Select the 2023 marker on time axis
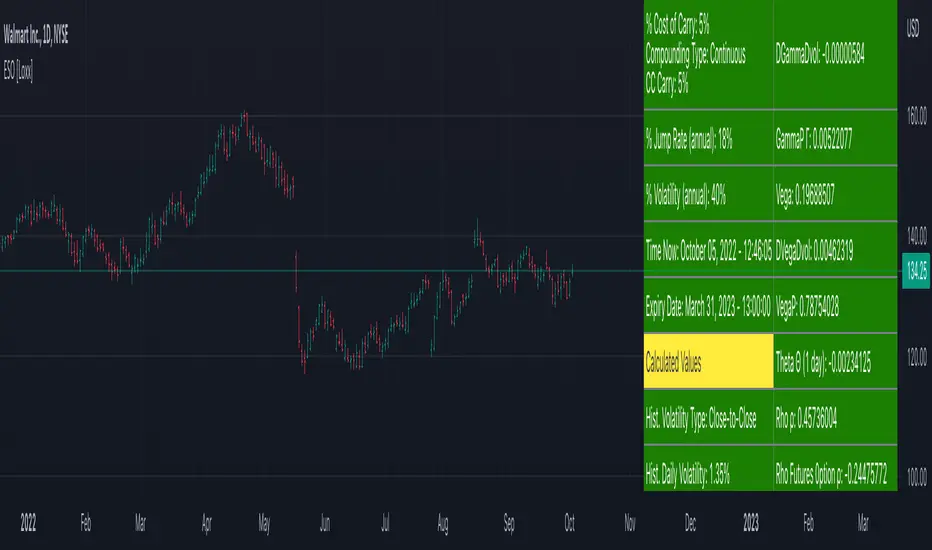Viewport: 932px width, 550px height. 751,523
